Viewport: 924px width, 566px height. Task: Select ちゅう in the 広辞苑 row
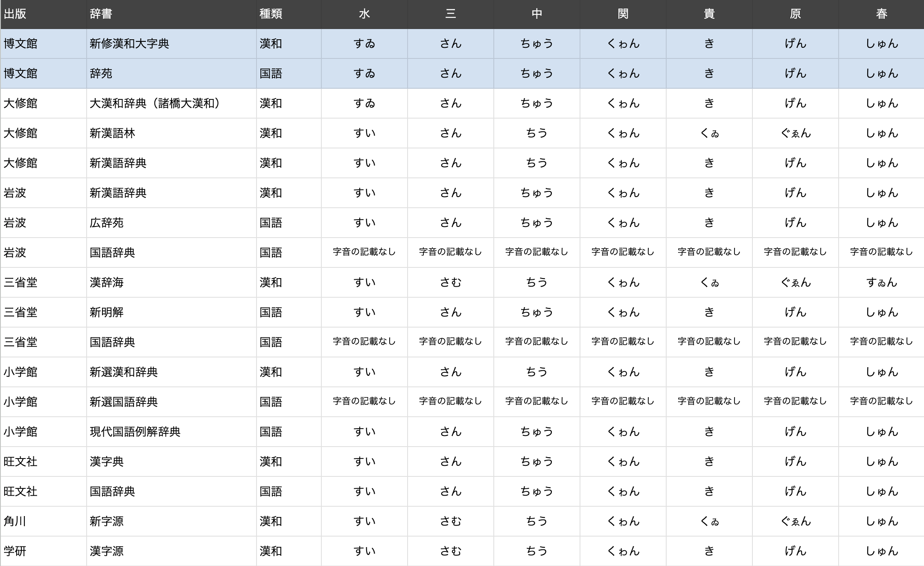[536, 223]
